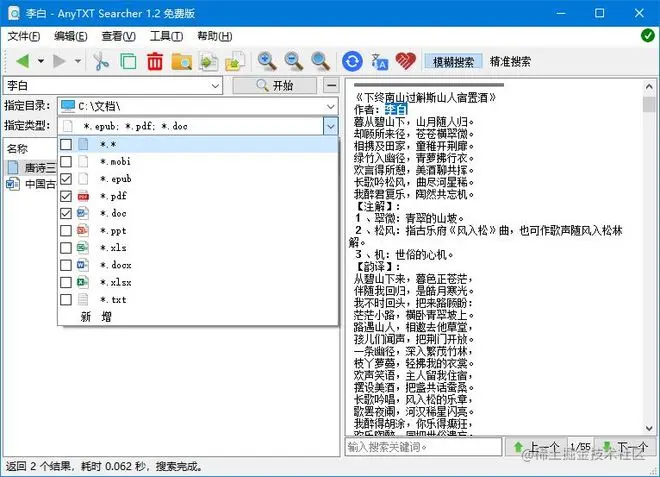Screen dimensions: 660x477
Task: Collapse the 指定类型 file type dropdown arrow
Action: point(331,126)
